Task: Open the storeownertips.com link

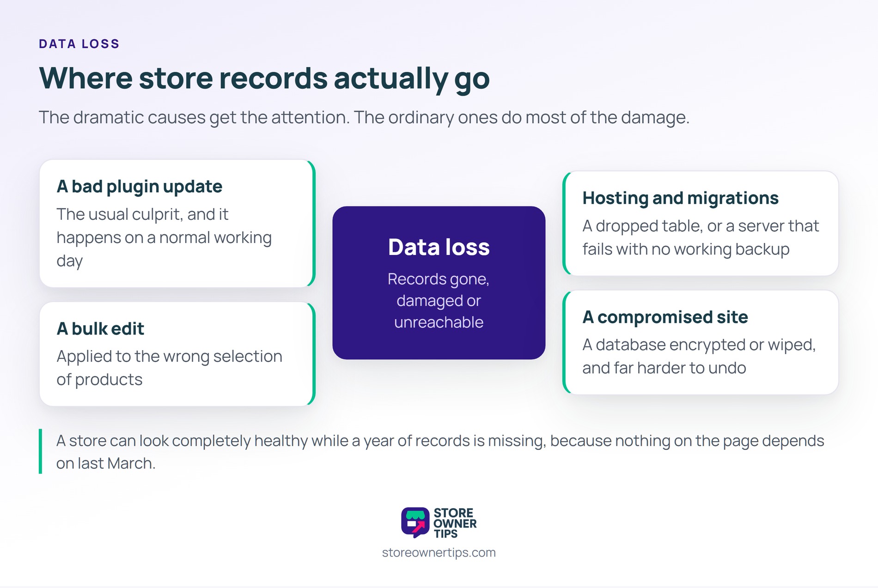Action: [x=439, y=552]
